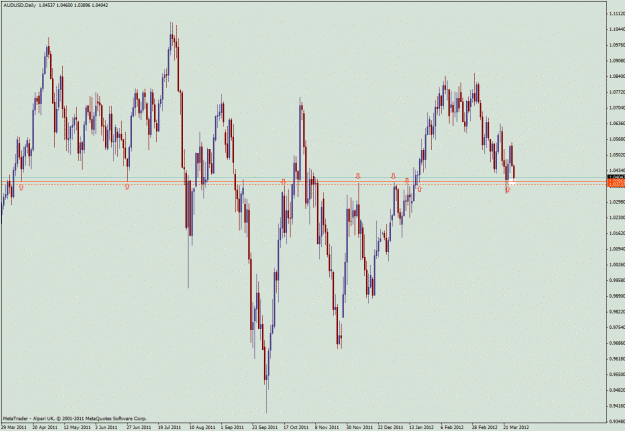Select the red up-arrow marker near 13 Jan 2012
The width and height of the screenshot is (625, 431).
[x=419, y=189]
